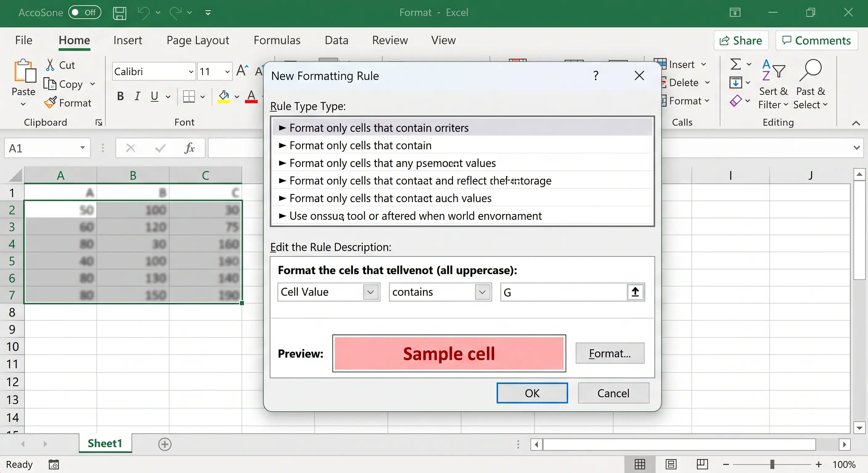Click Cancel in New Formatting Rule
Image resolution: width=868 pixels, height=473 pixels.
point(613,393)
